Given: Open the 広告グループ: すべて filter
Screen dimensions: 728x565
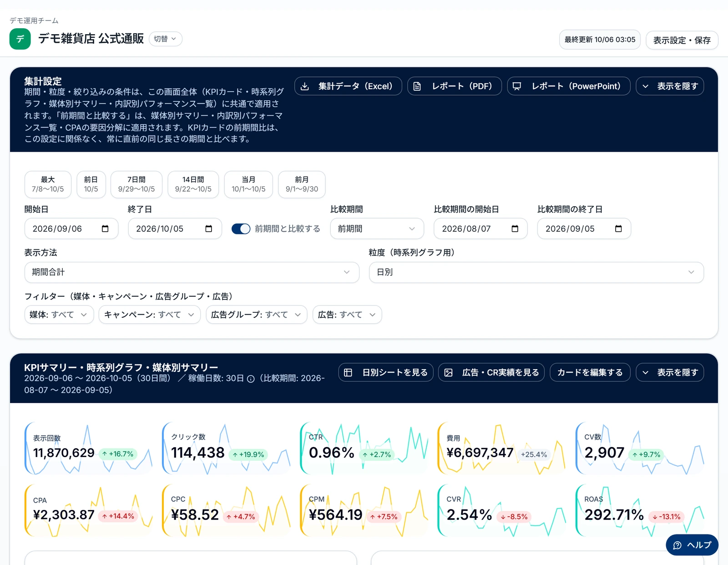Looking at the screenshot, I should point(257,315).
